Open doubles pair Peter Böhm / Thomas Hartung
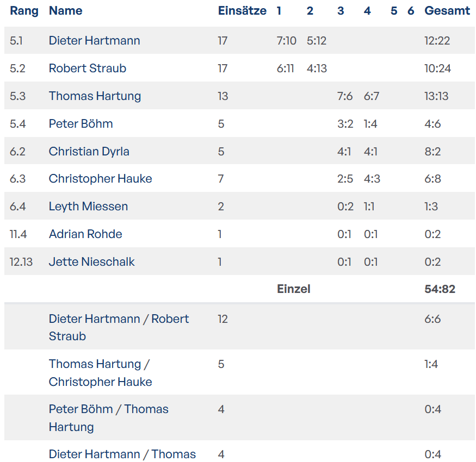This screenshot has height=462, width=476. pyautogui.click(x=108, y=418)
